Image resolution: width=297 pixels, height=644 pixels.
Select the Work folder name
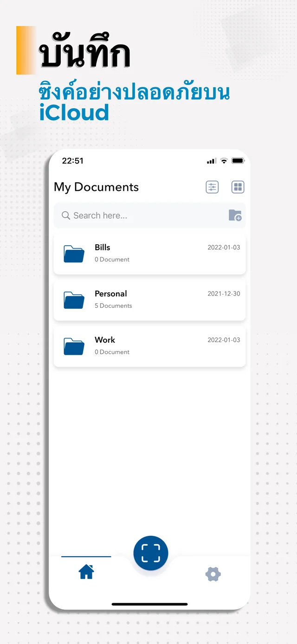(x=105, y=340)
